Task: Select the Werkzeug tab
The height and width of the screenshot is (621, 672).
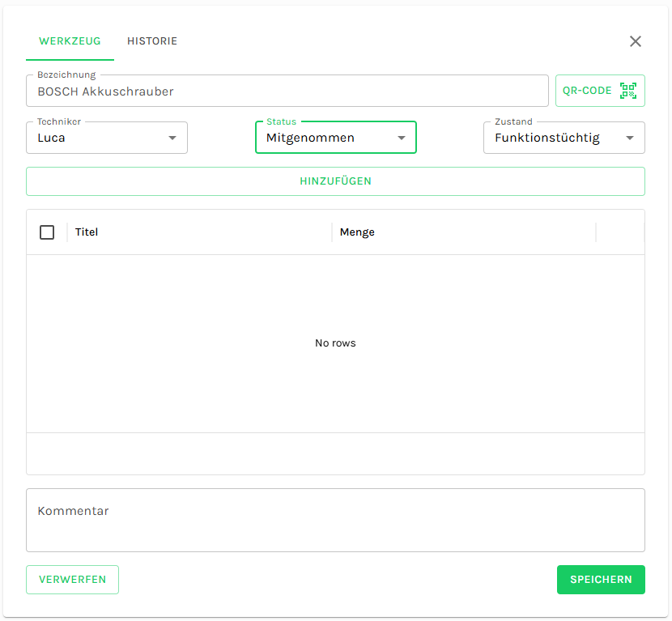Action: [x=70, y=41]
